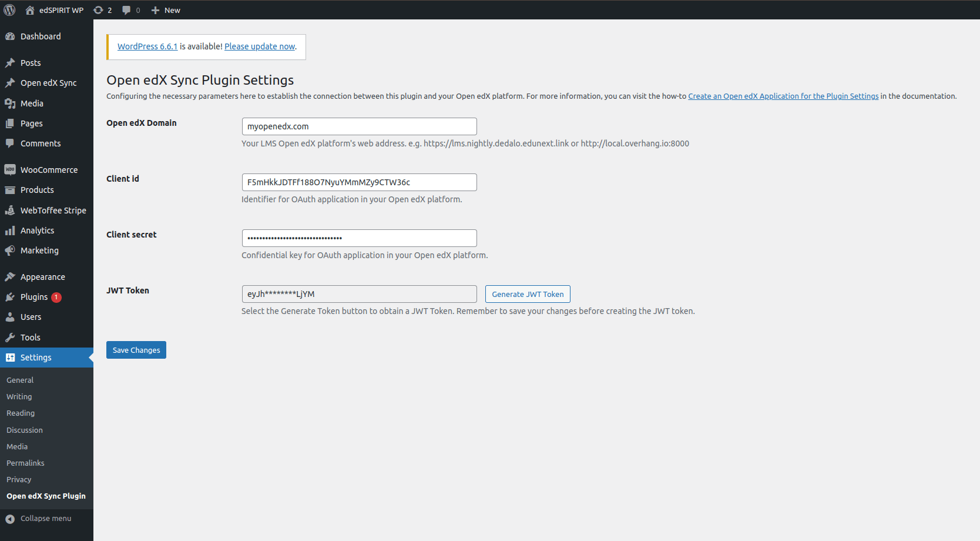This screenshot has width=980, height=541.
Task: Click the Pages icon
Action: [10, 123]
